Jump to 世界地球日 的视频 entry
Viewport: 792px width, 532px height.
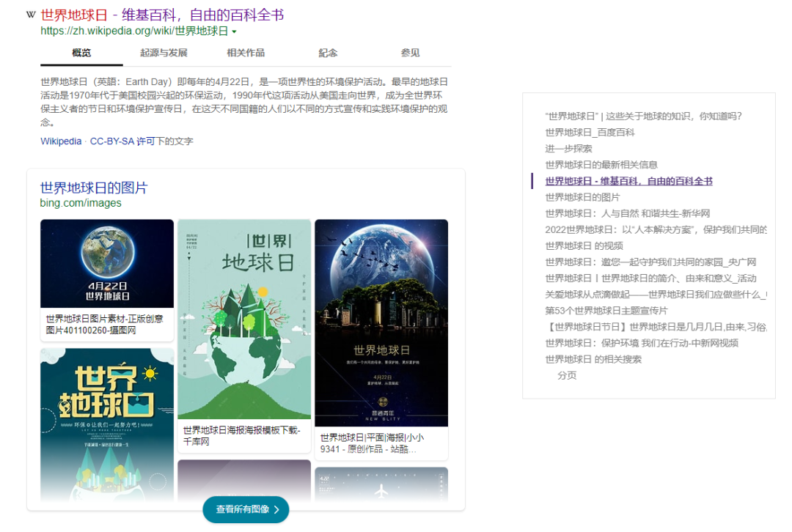click(x=584, y=245)
